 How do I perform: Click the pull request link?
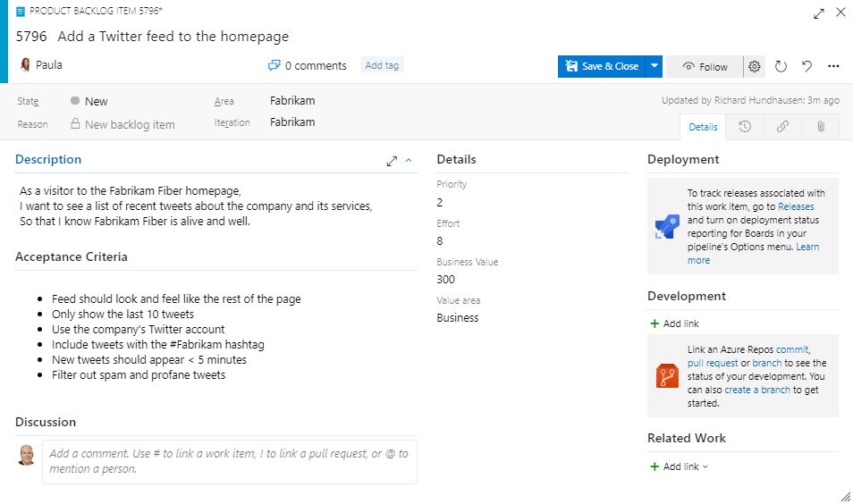[x=713, y=363]
